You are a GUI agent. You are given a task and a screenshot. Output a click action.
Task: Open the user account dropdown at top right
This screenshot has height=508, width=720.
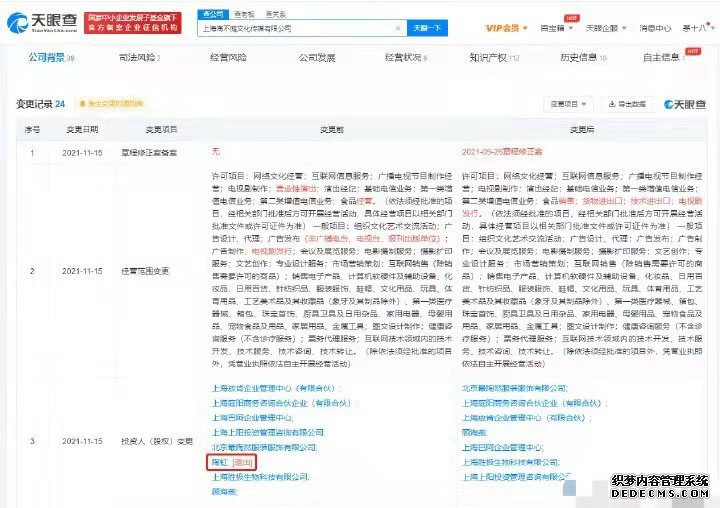pyautogui.click(x=698, y=28)
